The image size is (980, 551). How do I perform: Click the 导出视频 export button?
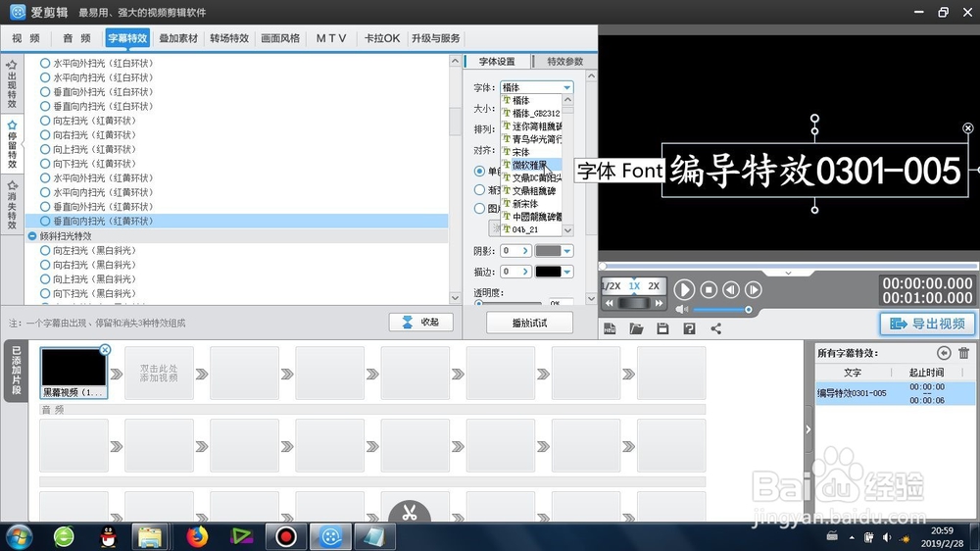pos(927,324)
